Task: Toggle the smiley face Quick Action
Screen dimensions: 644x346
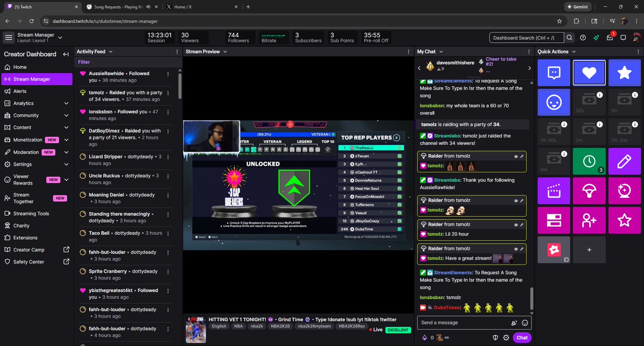Action: click(x=554, y=102)
